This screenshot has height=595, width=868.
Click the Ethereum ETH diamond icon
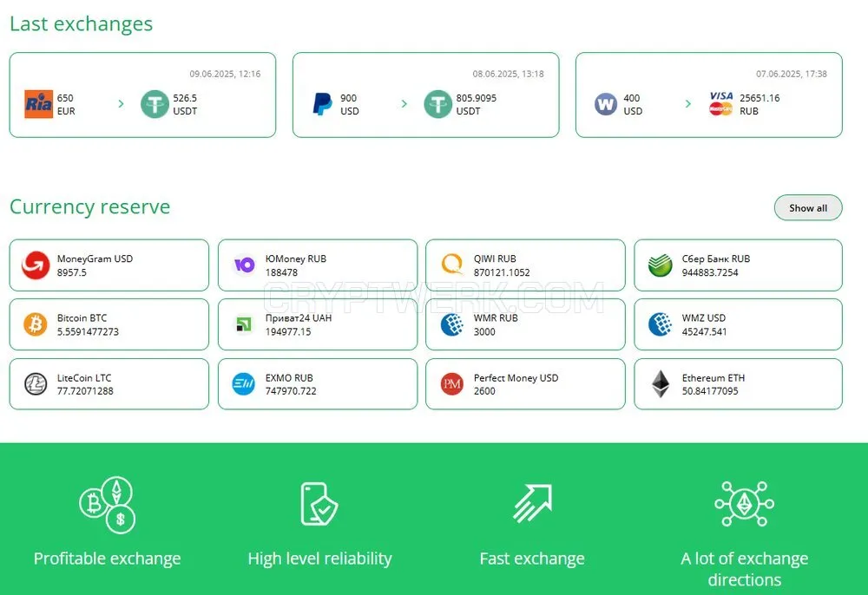(660, 383)
